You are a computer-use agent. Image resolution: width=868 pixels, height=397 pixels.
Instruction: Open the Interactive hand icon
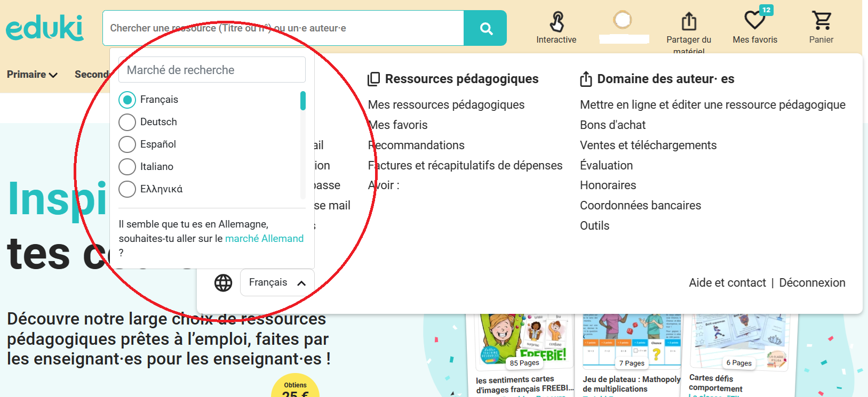556,22
